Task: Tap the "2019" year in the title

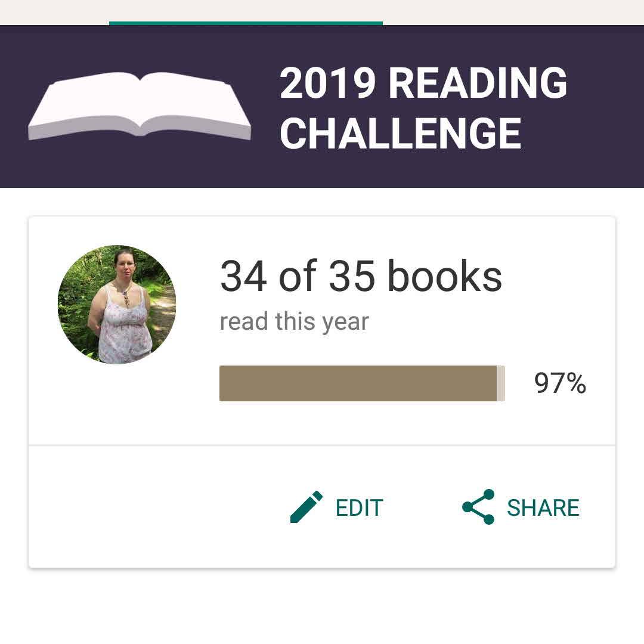Action: click(x=327, y=82)
